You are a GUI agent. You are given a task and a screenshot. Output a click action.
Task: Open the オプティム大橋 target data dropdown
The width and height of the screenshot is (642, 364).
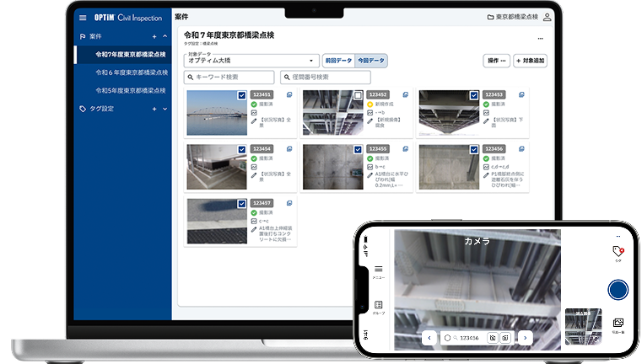[251, 61]
